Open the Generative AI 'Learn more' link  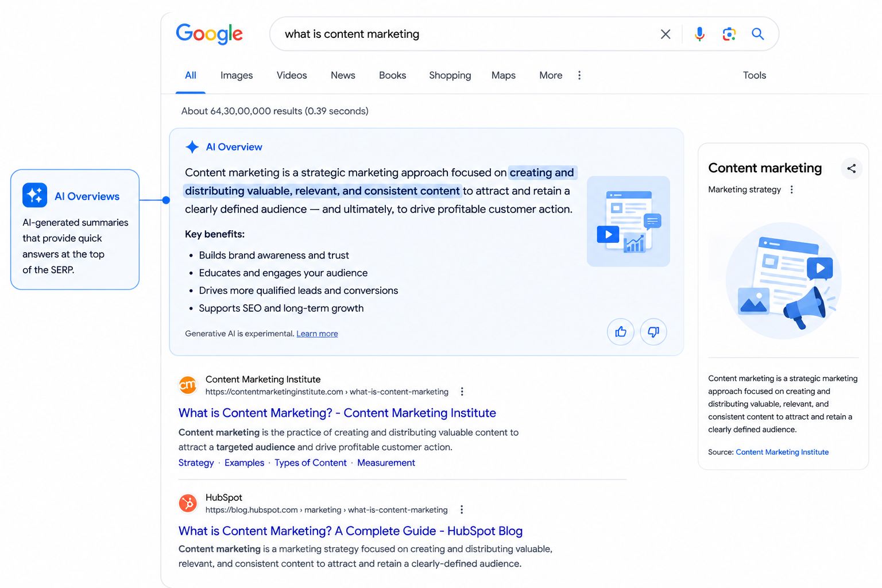click(317, 334)
